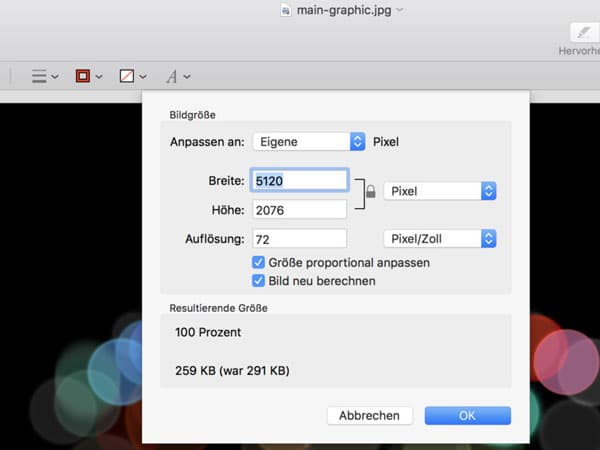Click the red border color icon

pyautogui.click(x=83, y=76)
